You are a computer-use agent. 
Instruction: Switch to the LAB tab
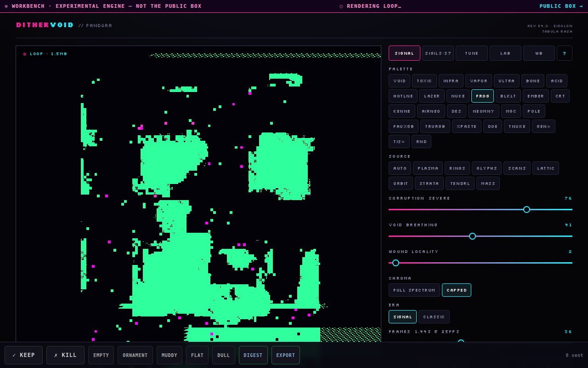click(x=505, y=53)
